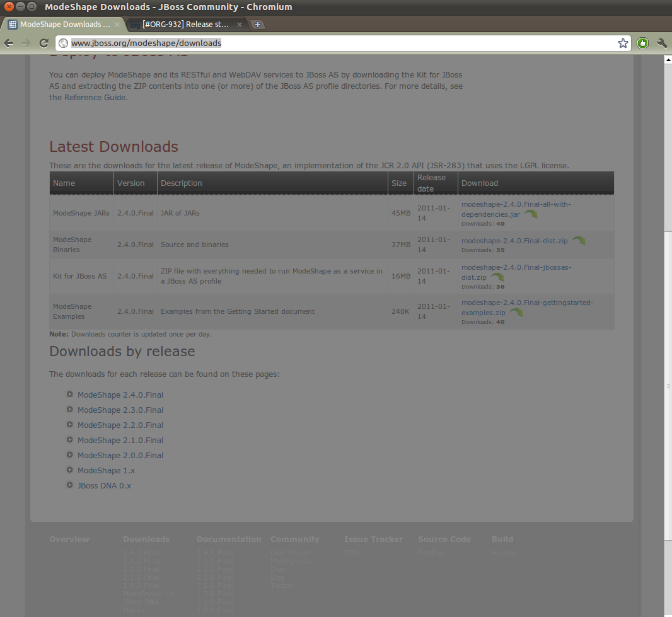Click footer Overview heading
672x617 pixels.
coord(69,539)
